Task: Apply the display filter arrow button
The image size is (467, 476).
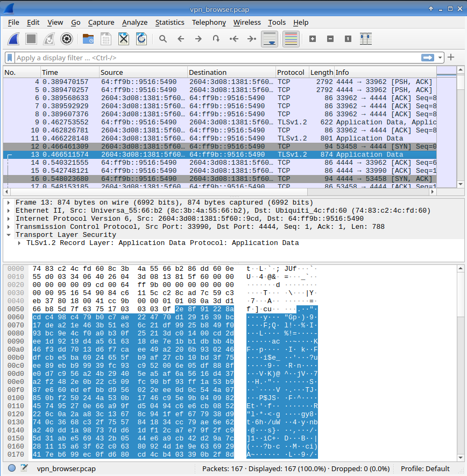Action: pos(428,58)
